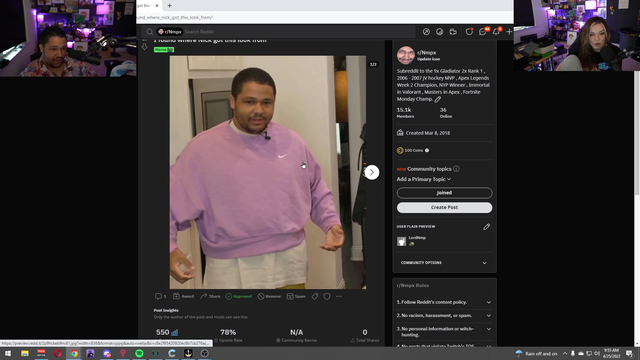Click the flair tag icon below post
The width and height of the screenshot is (640, 360).
315,296
